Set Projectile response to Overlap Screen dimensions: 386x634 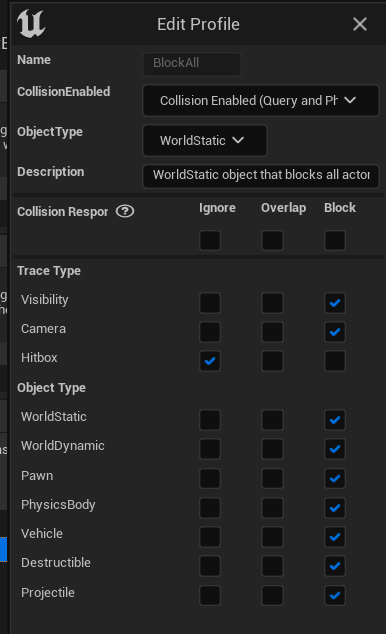(x=272, y=595)
